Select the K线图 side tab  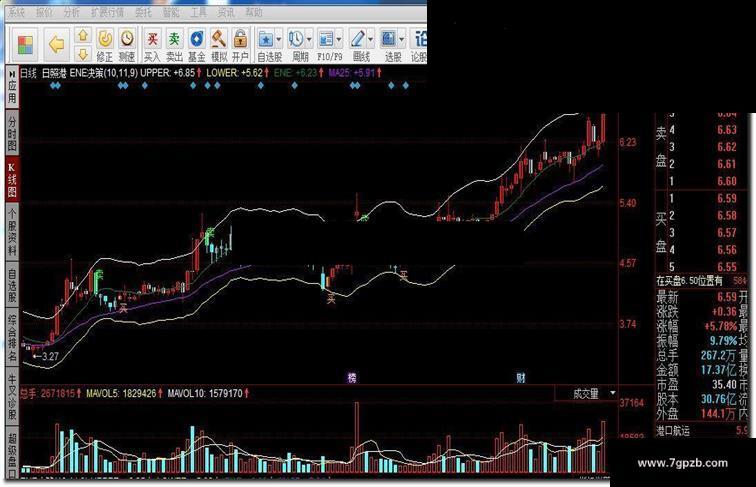tap(12, 179)
